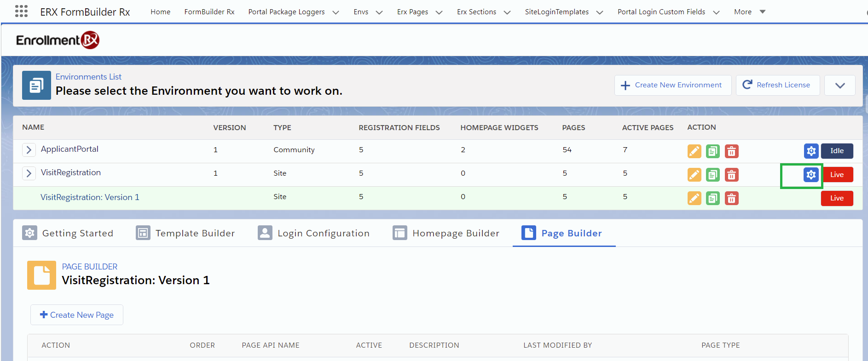Expand the ApplicantPortal row
The image size is (868, 361).
[x=29, y=149]
